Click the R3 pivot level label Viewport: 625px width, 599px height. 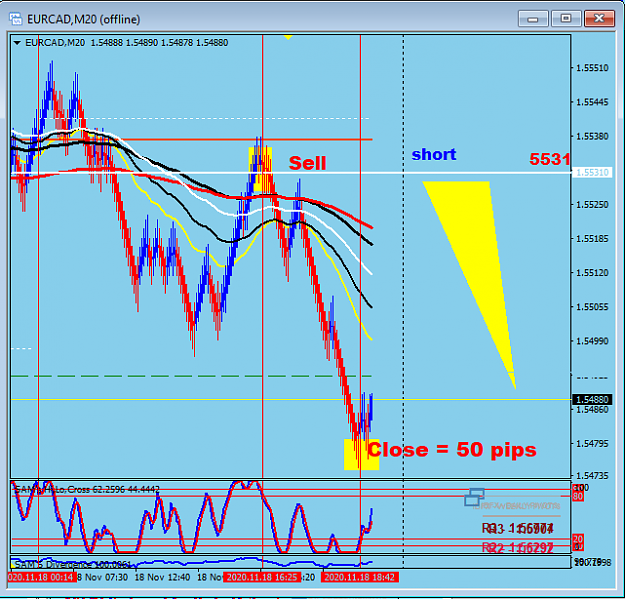tap(518, 528)
